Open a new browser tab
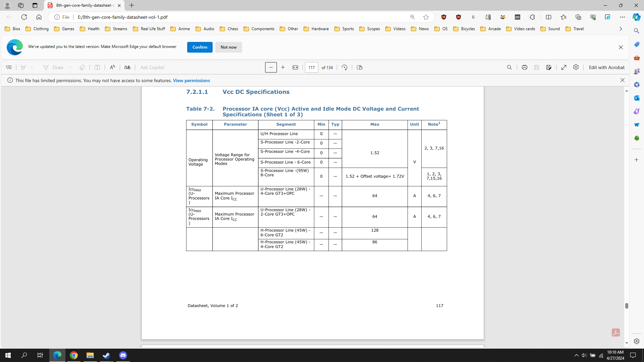 click(132, 5)
